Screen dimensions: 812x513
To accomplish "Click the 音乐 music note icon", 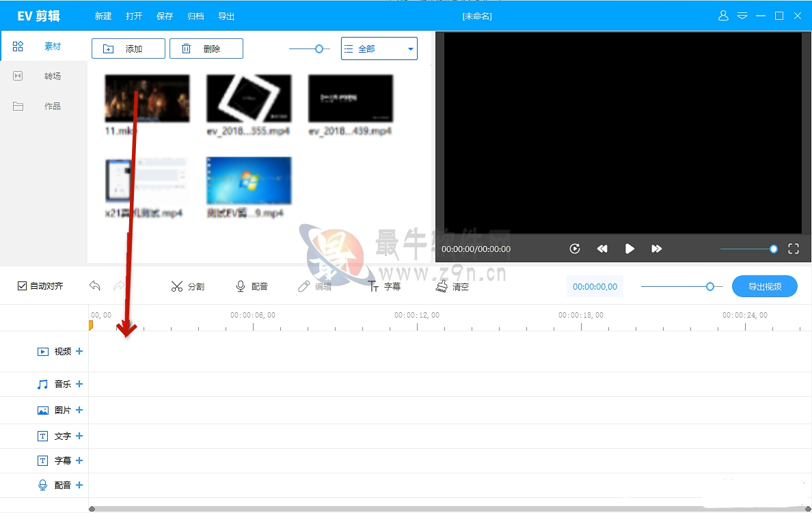I will click(42, 384).
